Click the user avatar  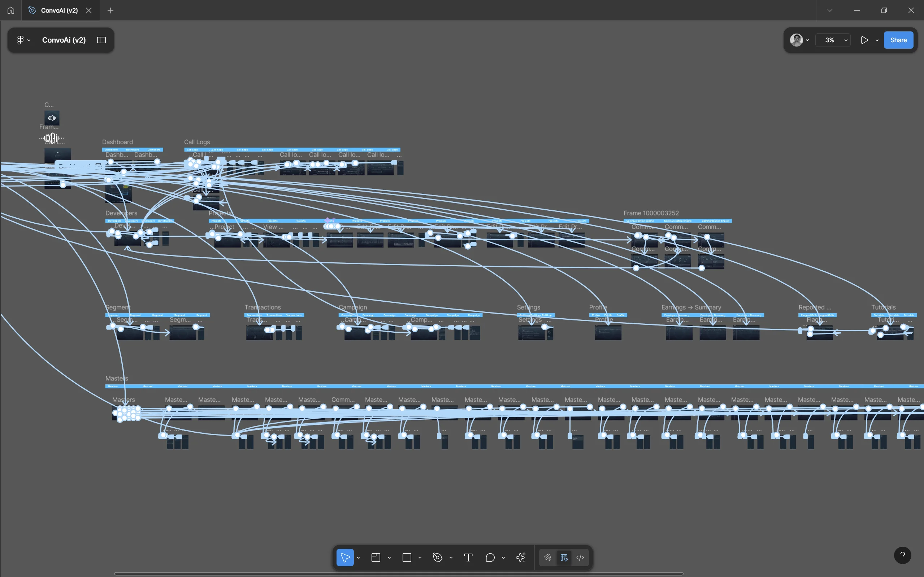coord(796,40)
